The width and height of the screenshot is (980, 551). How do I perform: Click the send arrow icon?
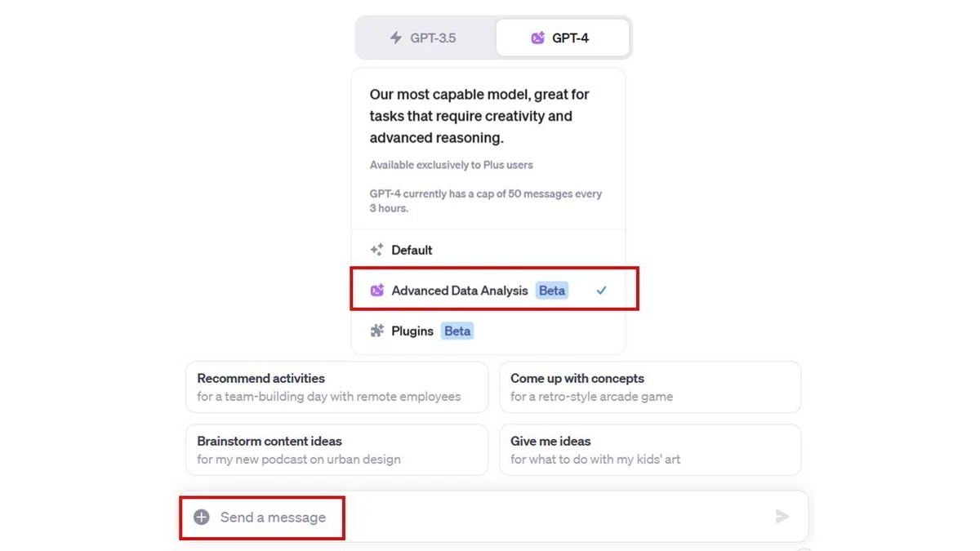pyautogui.click(x=782, y=516)
